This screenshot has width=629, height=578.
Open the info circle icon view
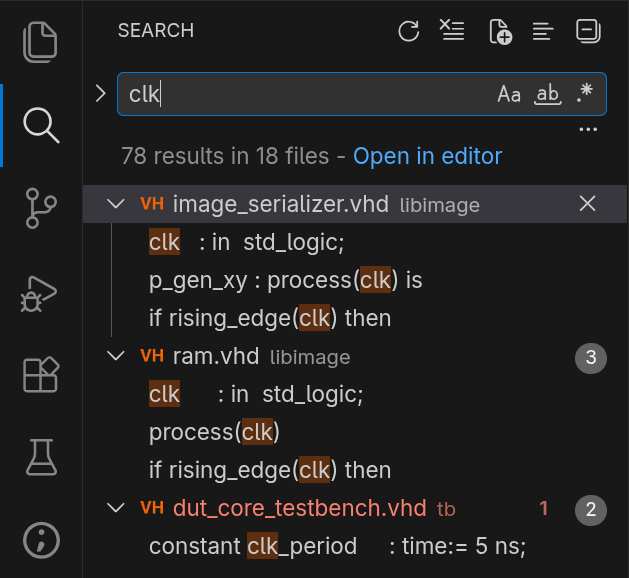click(x=41, y=540)
